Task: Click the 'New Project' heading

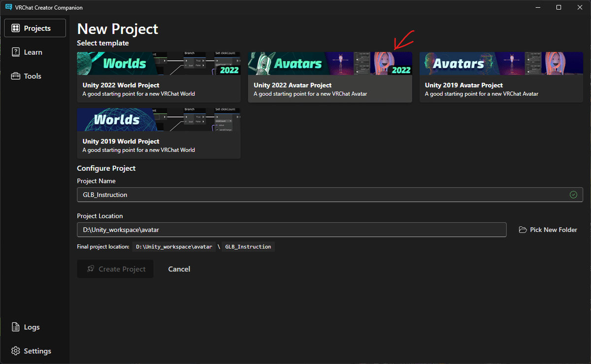Action: 118,29
